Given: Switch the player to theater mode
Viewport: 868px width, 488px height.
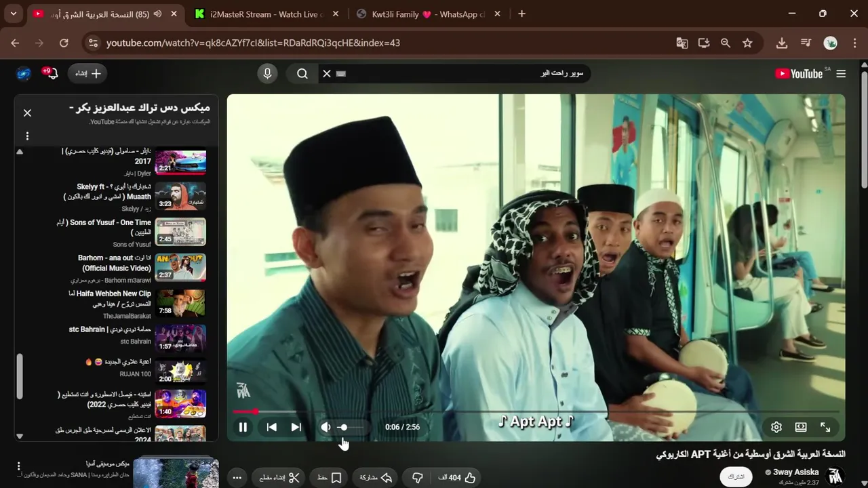Looking at the screenshot, I should (801, 427).
